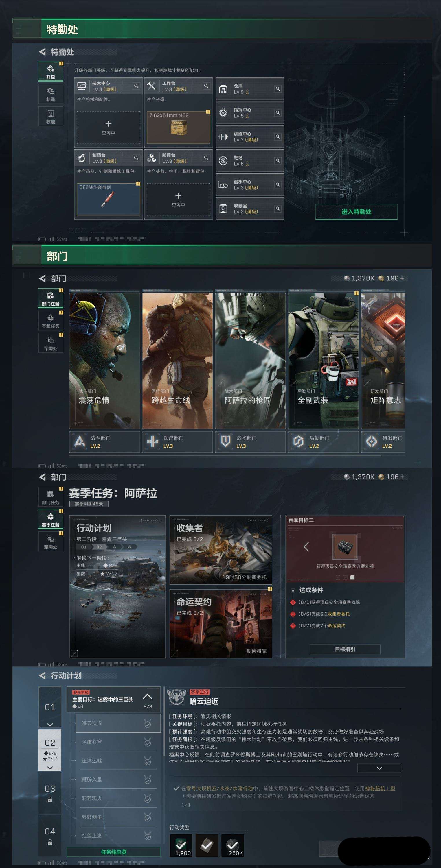This screenshot has height=868, width=441.
Task: Open the 行动计划 season plan card
Action: 117,586
